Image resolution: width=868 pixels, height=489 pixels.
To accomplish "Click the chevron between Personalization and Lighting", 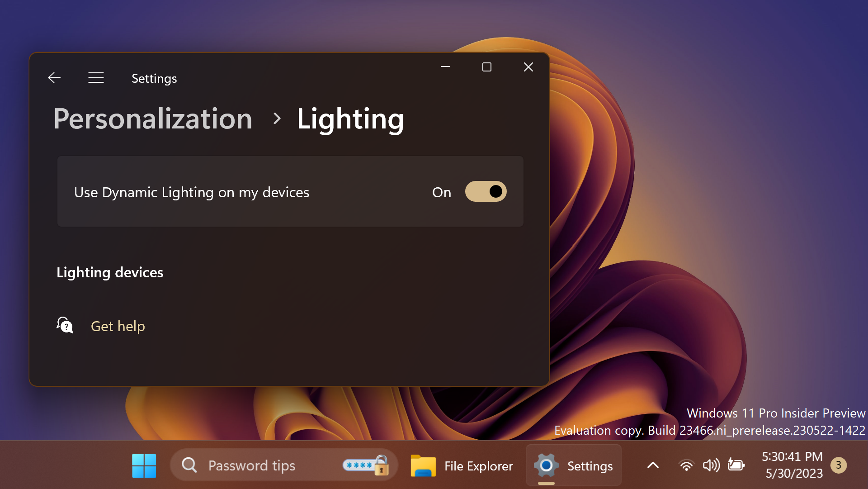I will coord(277,119).
